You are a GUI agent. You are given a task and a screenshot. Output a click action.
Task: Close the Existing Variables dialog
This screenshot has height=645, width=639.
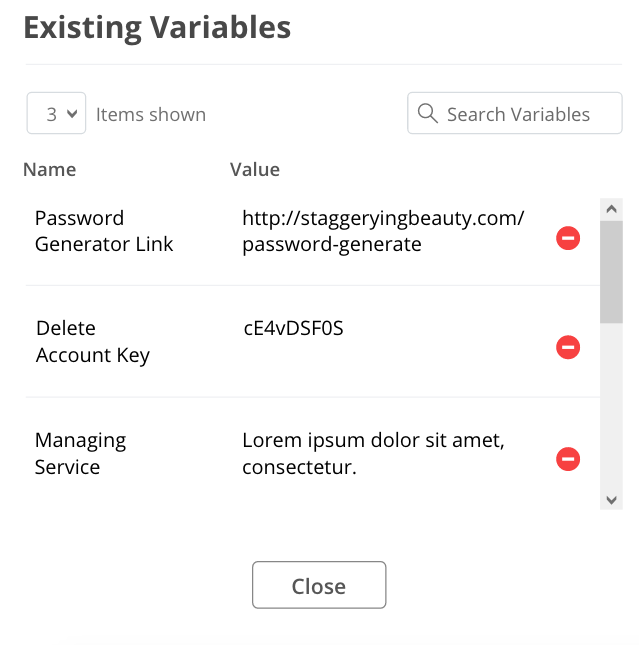[319, 585]
